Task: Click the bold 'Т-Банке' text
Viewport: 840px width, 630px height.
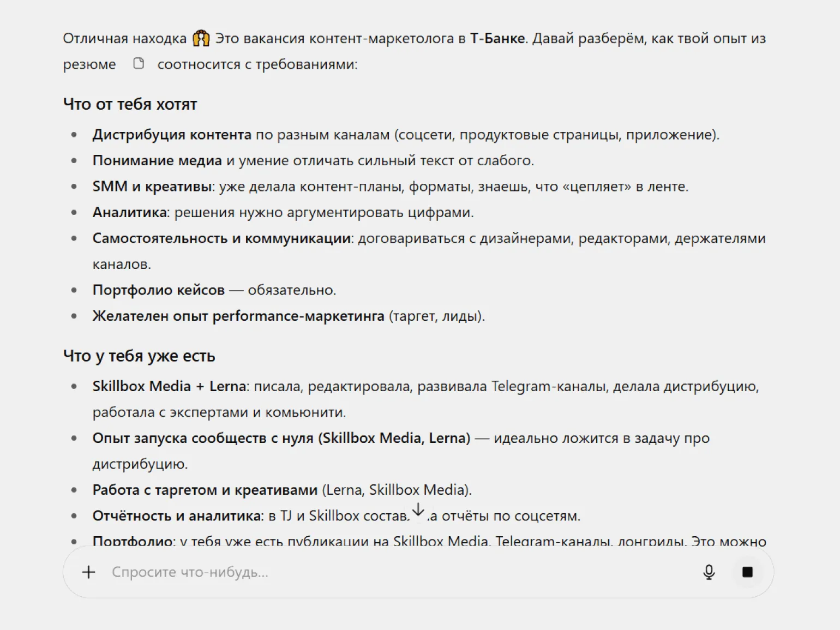Action: (497, 39)
